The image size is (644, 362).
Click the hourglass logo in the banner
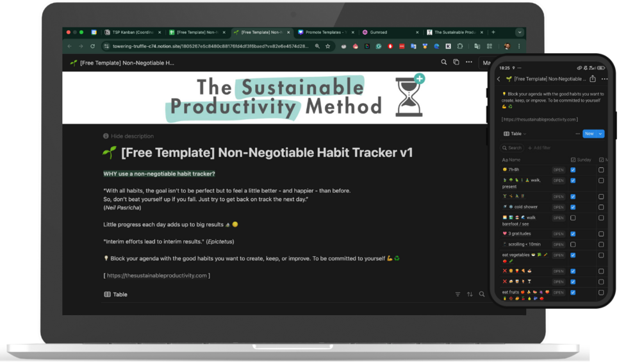click(409, 95)
